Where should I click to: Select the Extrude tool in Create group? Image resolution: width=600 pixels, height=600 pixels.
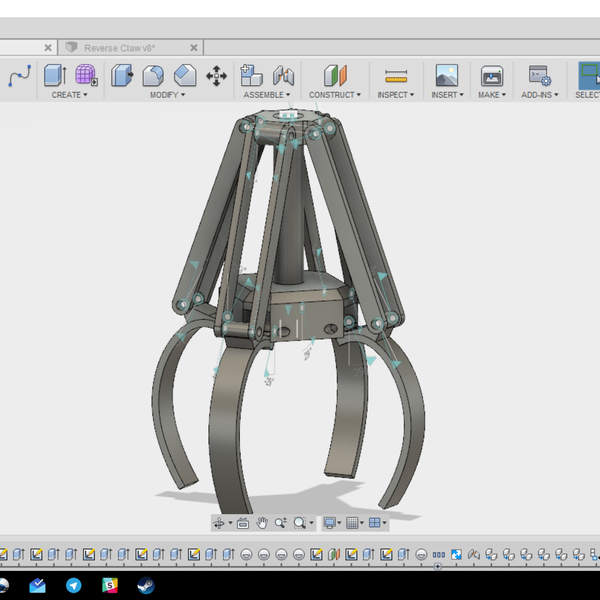tap(55, 76)
